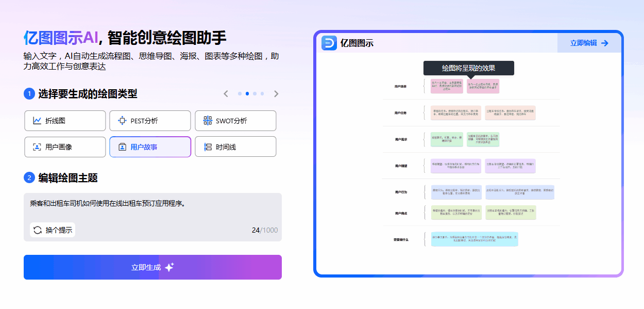Jump to the third carousel page dot

(255, 94)
